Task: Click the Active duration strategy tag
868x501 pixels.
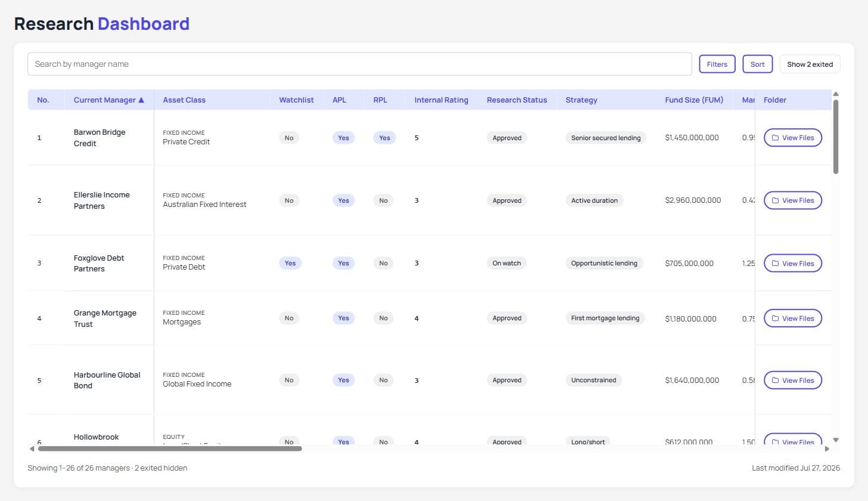Action: click(x=594, y=200)
